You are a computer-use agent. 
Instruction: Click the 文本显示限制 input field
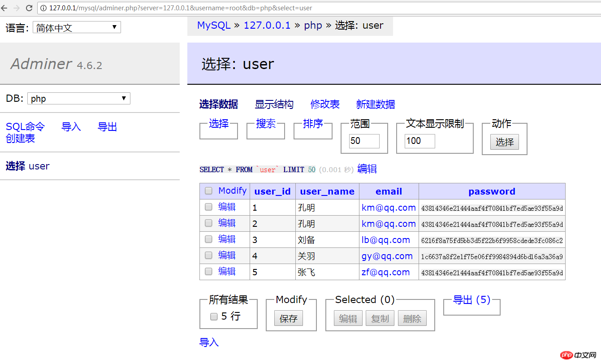coord(419,141)
